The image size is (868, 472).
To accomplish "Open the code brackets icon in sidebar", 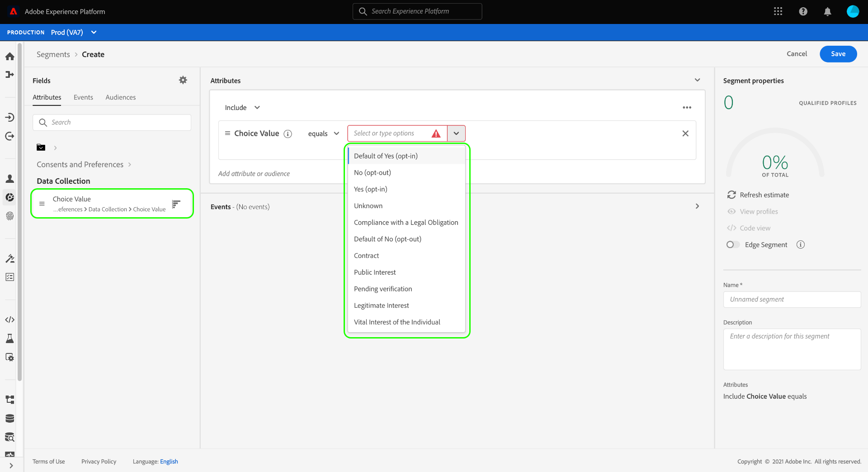I will pos(9,319).
